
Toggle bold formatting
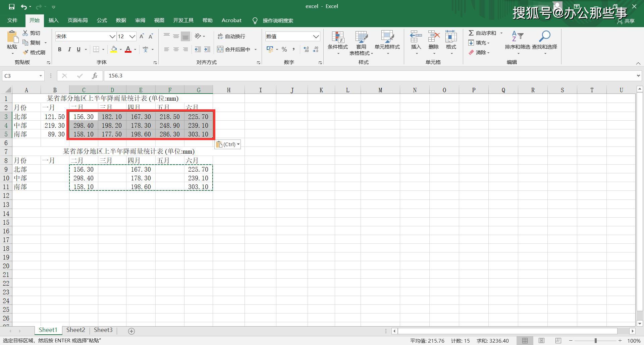click(60, 49)
